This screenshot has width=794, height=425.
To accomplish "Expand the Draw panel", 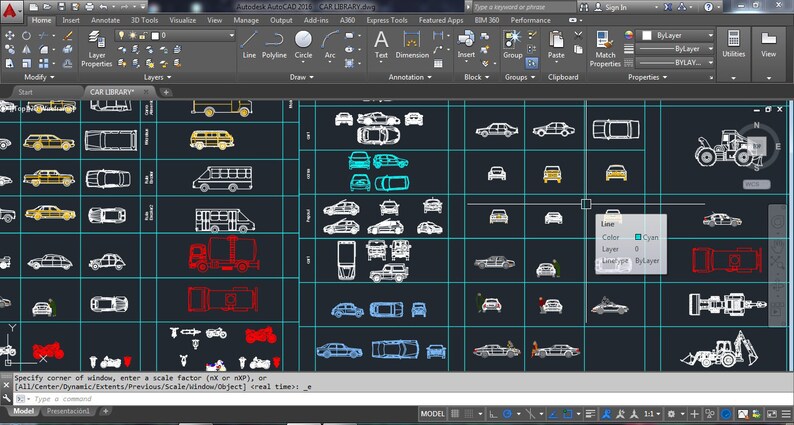I will pyautogui.click(x=302, y=77).
